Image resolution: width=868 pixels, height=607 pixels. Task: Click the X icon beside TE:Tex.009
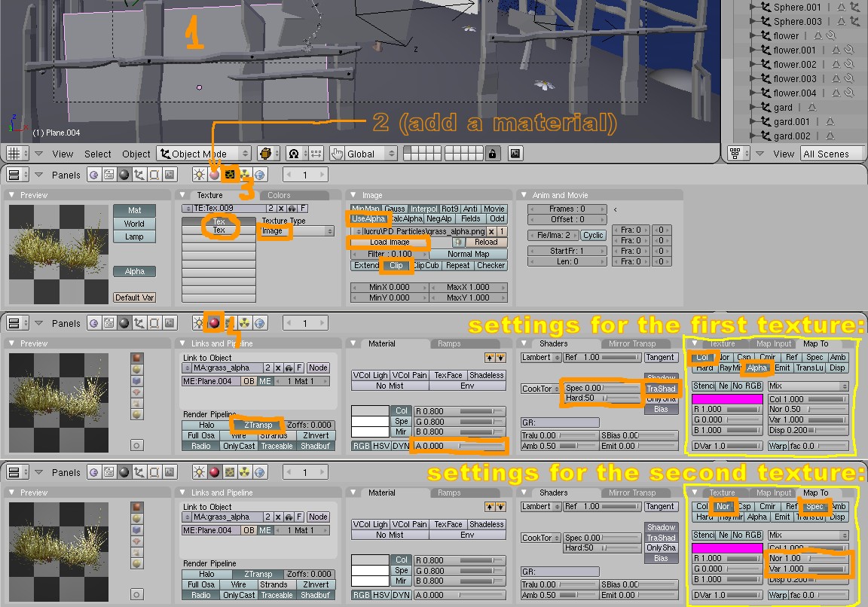(x=280, y=208)
